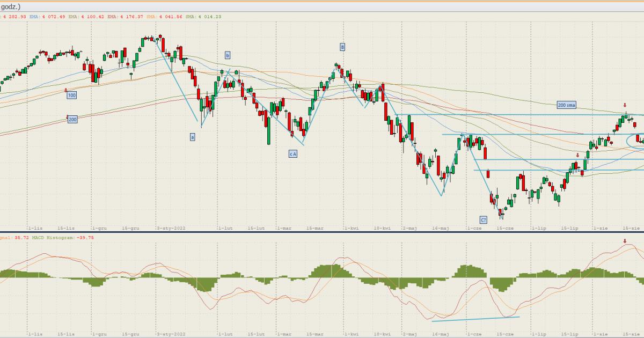The image size is (644, 338).
Task: Select the "c A" wave annotation
Action: (293, 154)
